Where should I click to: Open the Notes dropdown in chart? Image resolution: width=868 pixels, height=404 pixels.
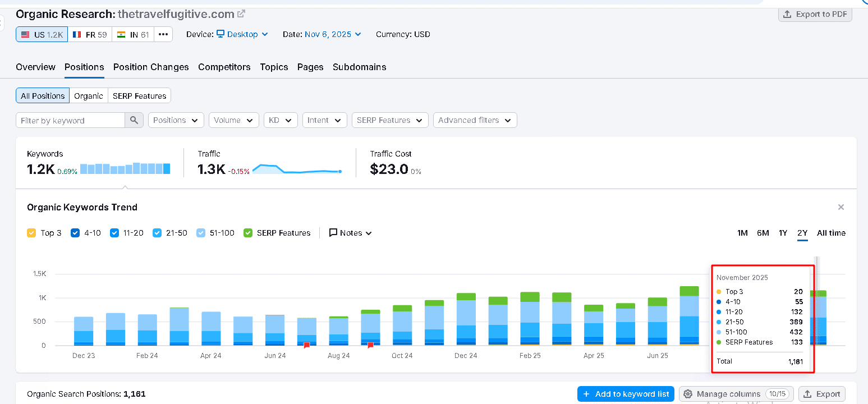click(x=350, y=233)
